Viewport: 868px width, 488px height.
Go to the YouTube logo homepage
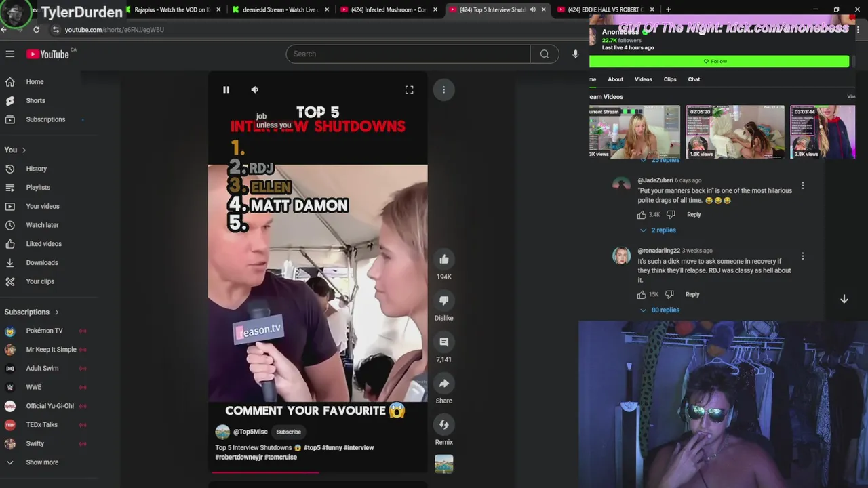coord(48,54)
